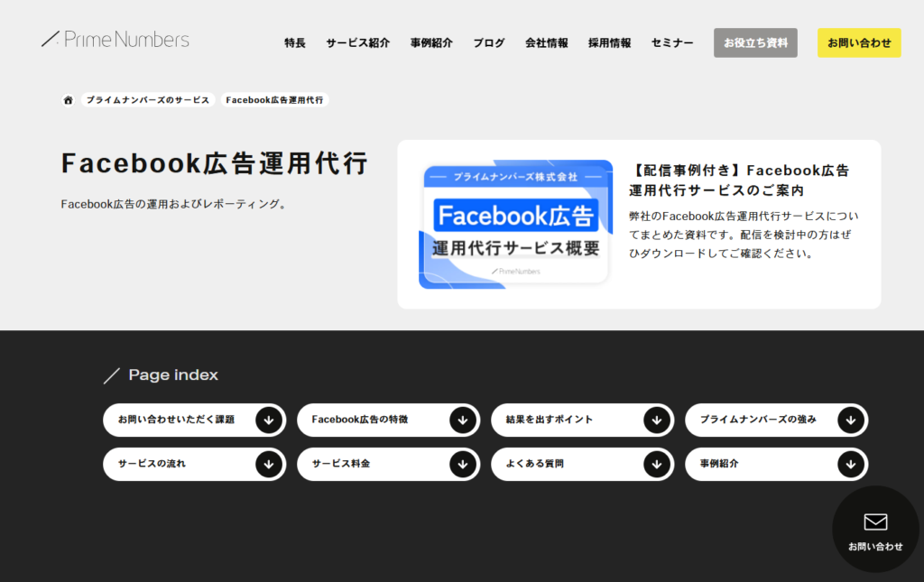Click the Facebook広告運用代行 main heading
The image size is (924, 582).
click(215, 163)
